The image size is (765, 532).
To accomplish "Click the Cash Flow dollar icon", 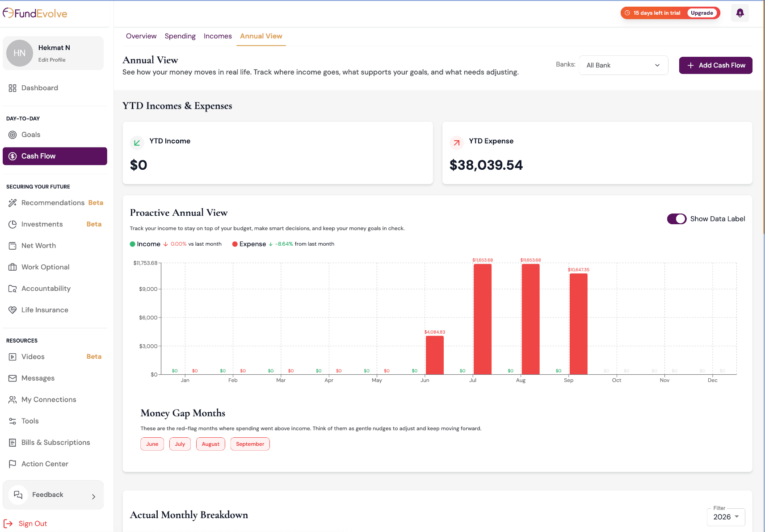I will point(13,156).
